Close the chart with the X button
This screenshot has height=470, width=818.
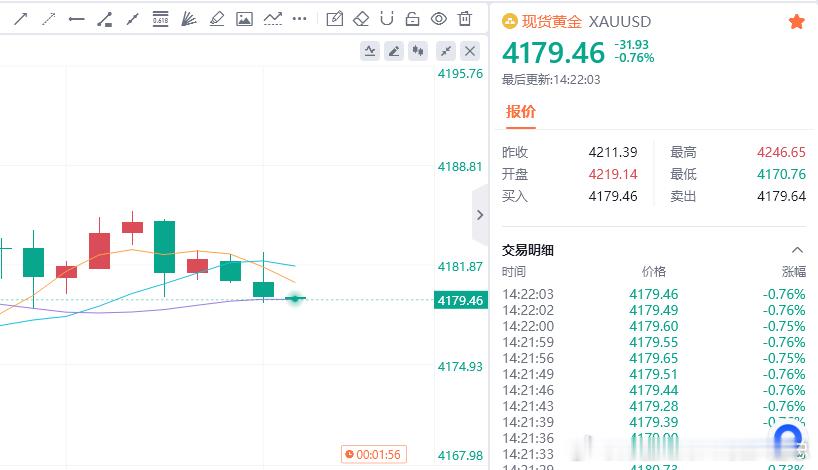[x=470, y=51]
